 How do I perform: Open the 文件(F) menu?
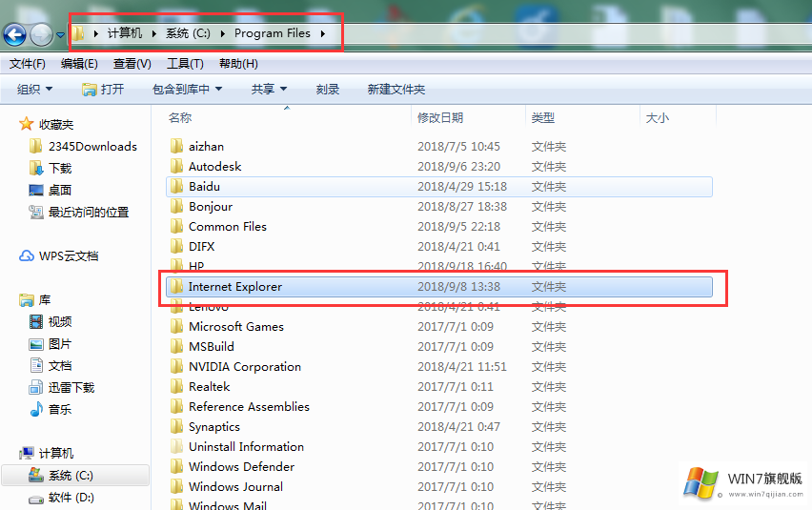[x=28, y=64]
